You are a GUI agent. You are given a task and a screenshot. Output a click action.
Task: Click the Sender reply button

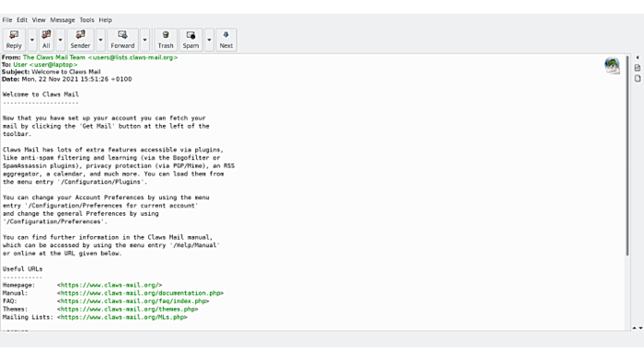pyautogui.click(x=80, y=40)
